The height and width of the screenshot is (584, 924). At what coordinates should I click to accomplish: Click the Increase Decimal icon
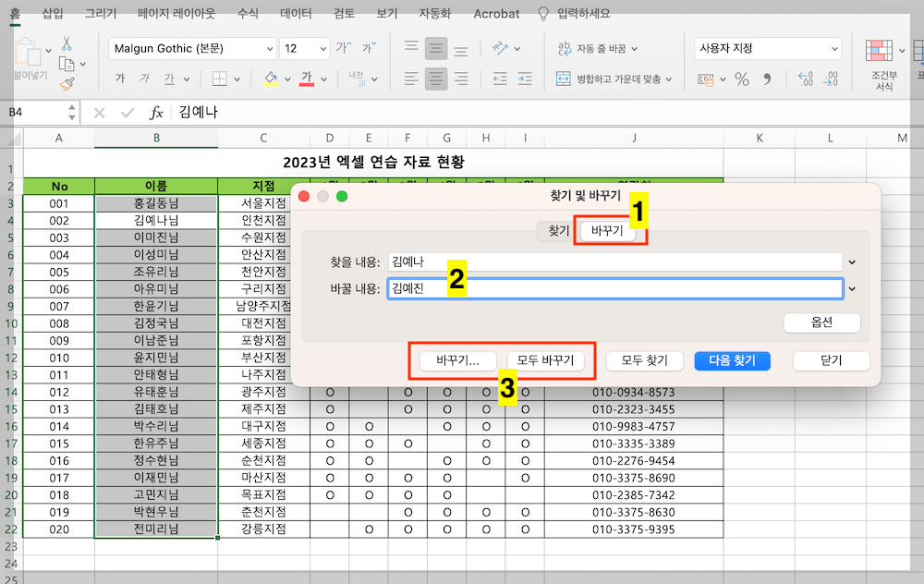click(x=806, y=79)
